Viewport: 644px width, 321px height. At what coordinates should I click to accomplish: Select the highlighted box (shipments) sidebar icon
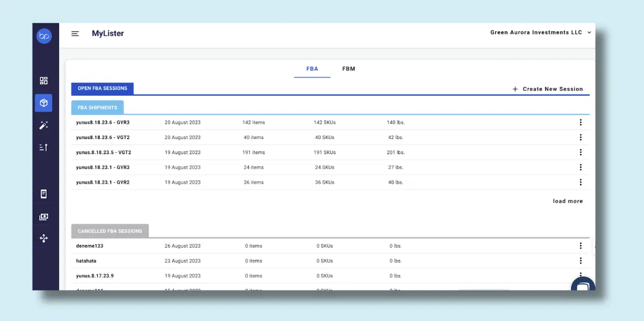(43, 103)
